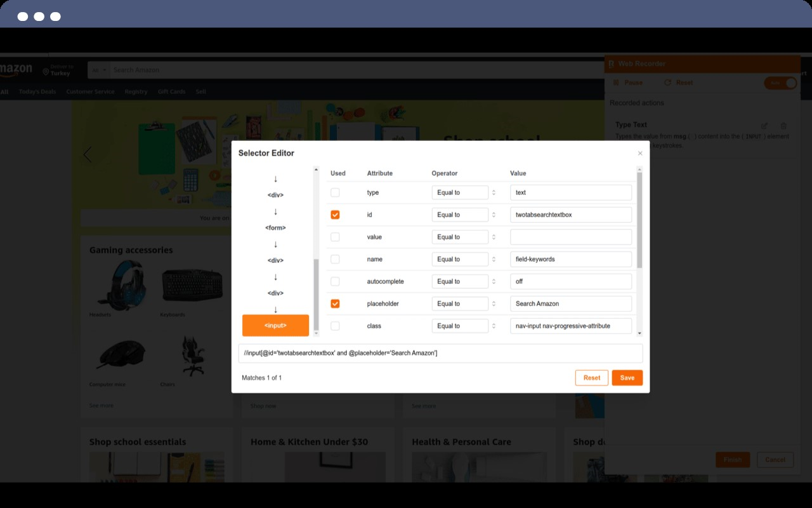812x508 pixels.
Task: Go to previous Amazon banner slide
Action: (88, 154)
